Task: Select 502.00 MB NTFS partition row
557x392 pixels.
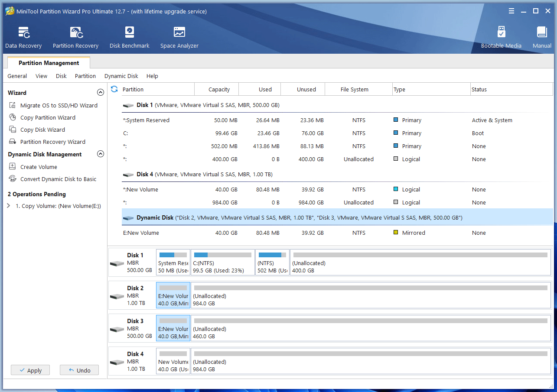Action: (x=337, y=146)
